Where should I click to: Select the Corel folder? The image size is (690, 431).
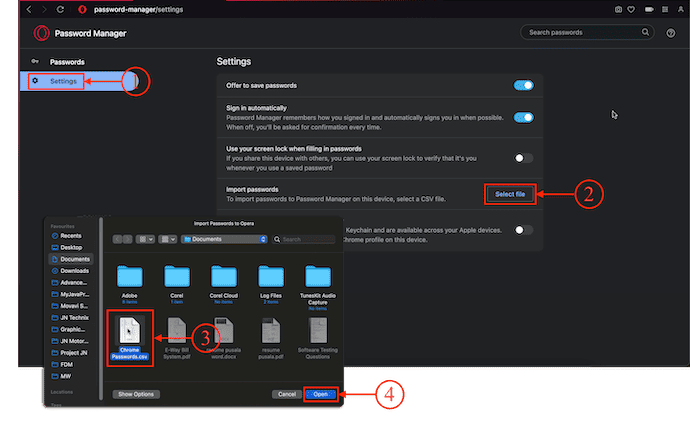click(x=176, y=284)
